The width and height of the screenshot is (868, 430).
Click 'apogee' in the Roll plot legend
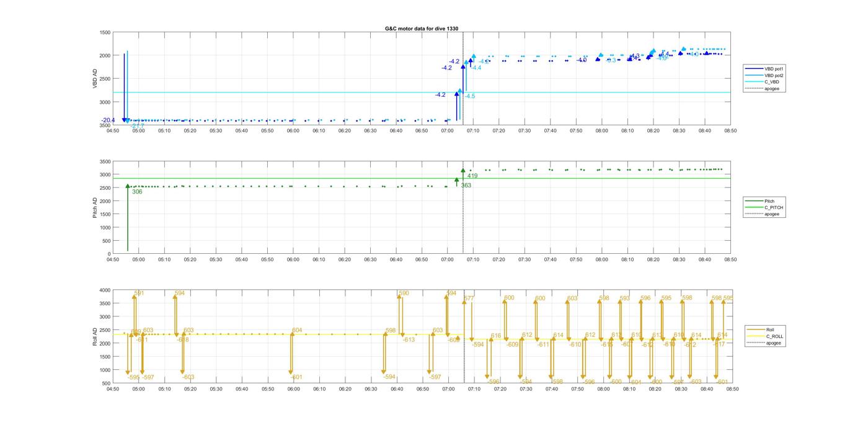click(x=774, y=343)
